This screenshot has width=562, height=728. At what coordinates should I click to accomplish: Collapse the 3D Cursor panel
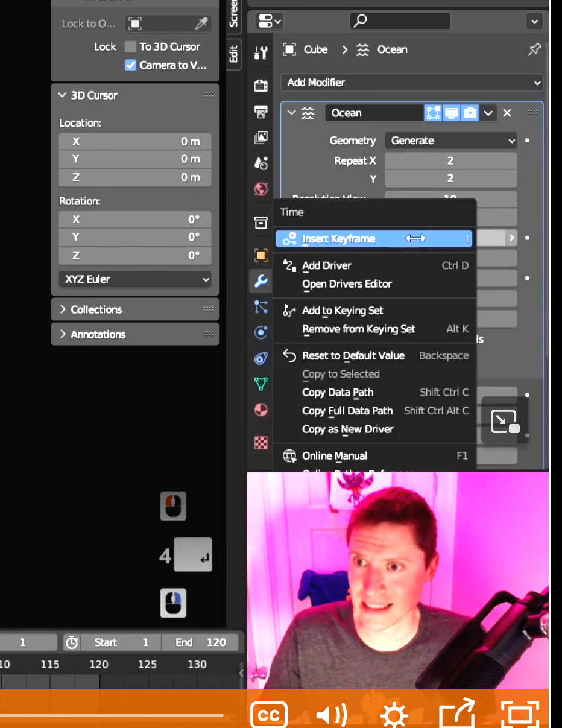coord(62,95)
